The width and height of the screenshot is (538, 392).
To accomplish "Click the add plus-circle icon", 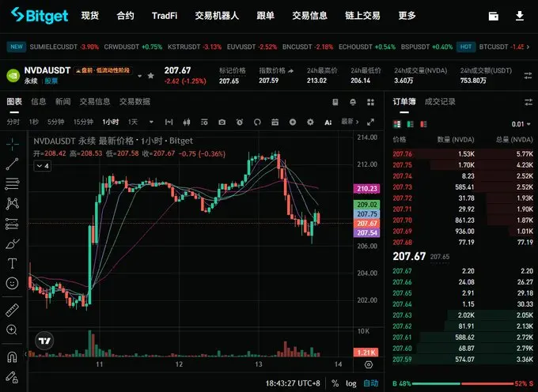I will (293, 122).
